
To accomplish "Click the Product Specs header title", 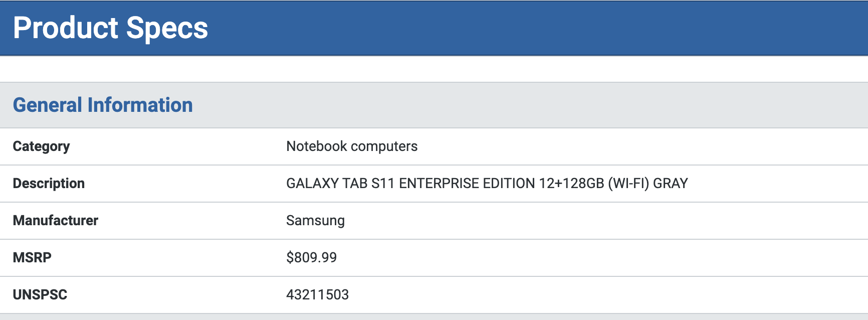I will [110, 28].
